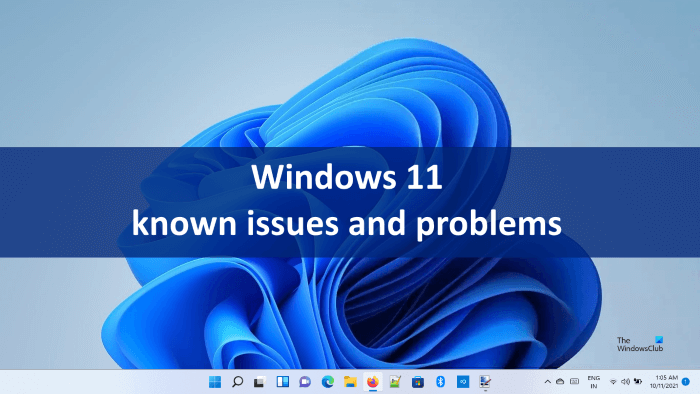This screenshot has width=700, height=394.
Task: Open the touch keyboard tray icon
Action: click(x=575, y=382)
